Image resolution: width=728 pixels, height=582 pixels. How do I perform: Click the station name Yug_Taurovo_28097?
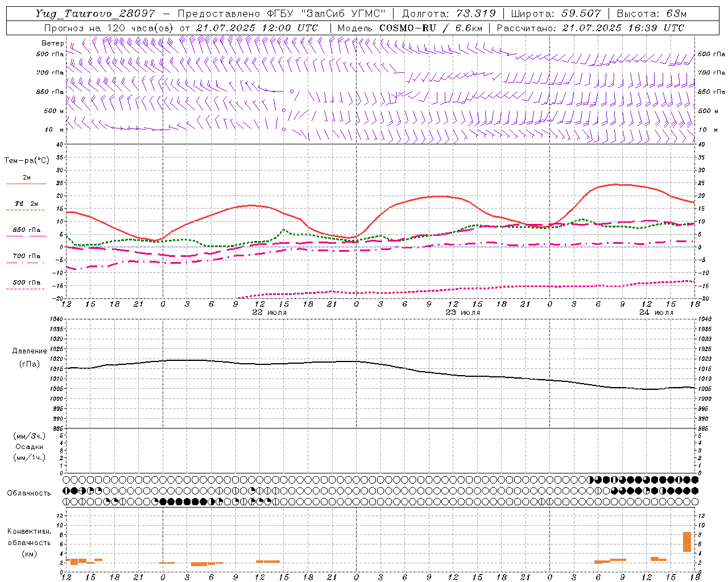95,14
